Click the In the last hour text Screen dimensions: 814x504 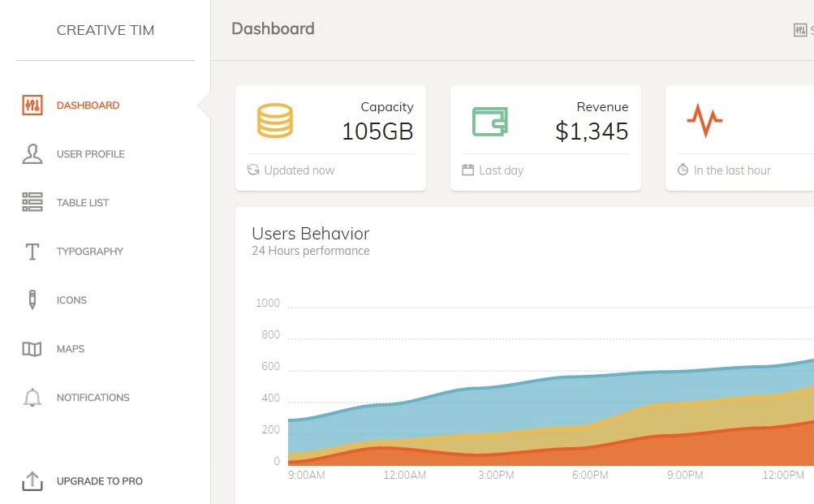coord(732,170)
